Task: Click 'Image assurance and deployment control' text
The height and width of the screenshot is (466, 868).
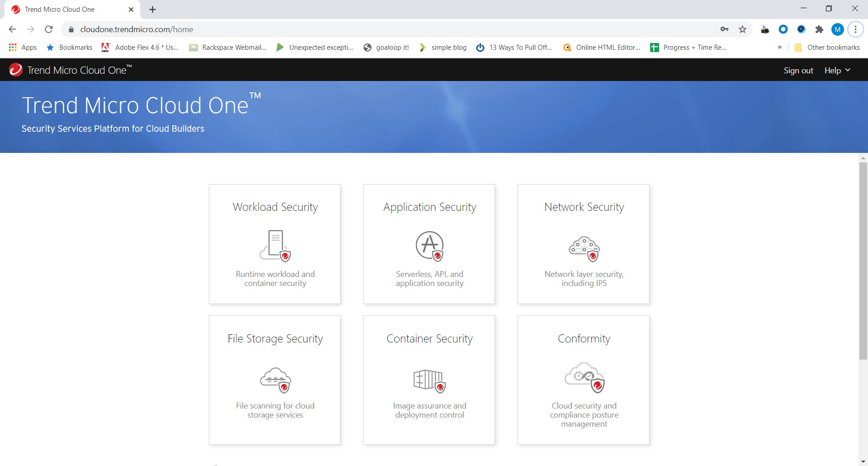Action: [430, 410]
